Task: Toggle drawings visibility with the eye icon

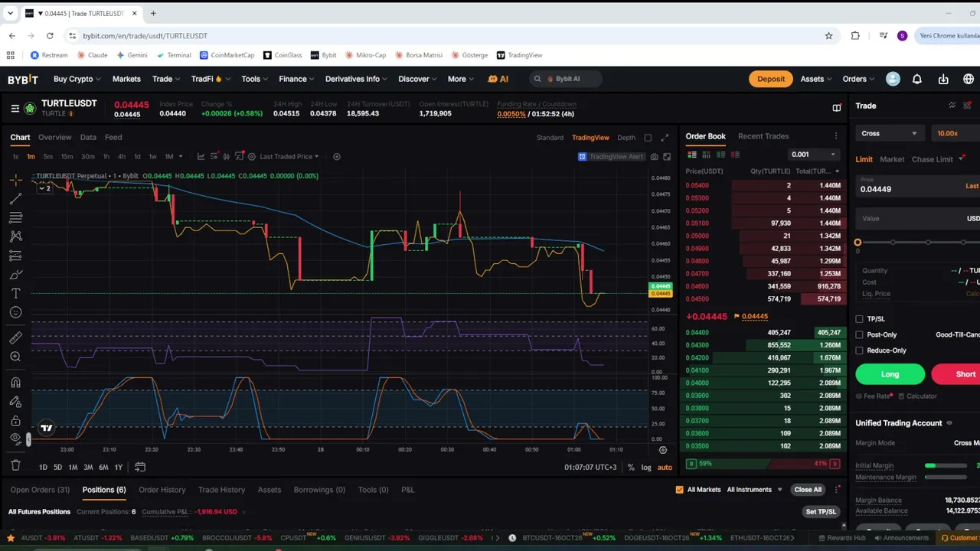Action: [15, 439]
